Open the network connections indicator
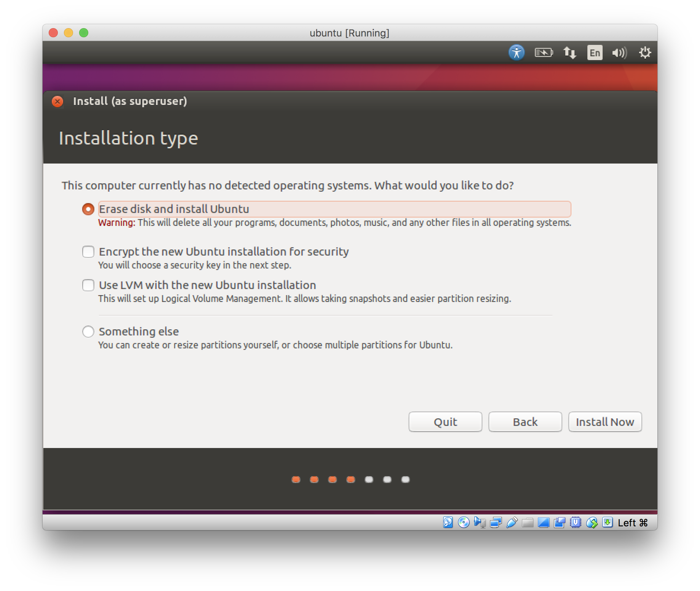 570,52
